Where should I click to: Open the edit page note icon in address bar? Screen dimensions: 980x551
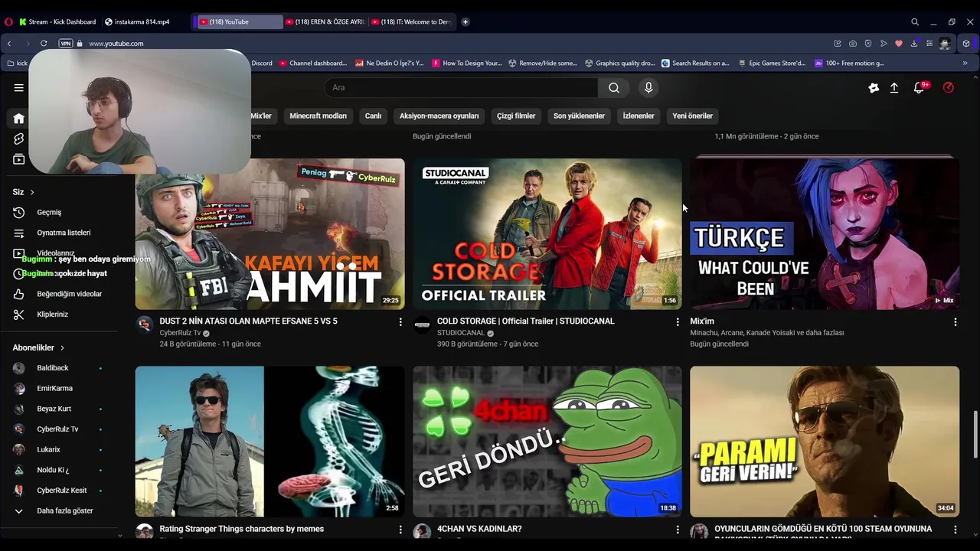coord(838,44)
